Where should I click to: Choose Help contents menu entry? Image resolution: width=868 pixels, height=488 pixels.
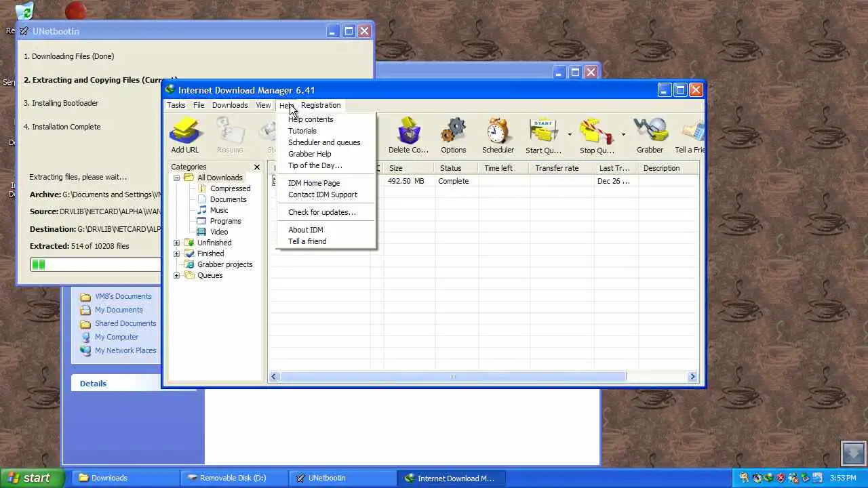pos(326,119)
